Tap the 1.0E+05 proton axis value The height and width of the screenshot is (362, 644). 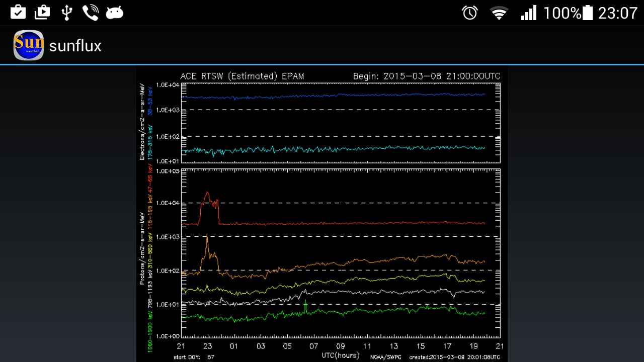click(168, 171)
